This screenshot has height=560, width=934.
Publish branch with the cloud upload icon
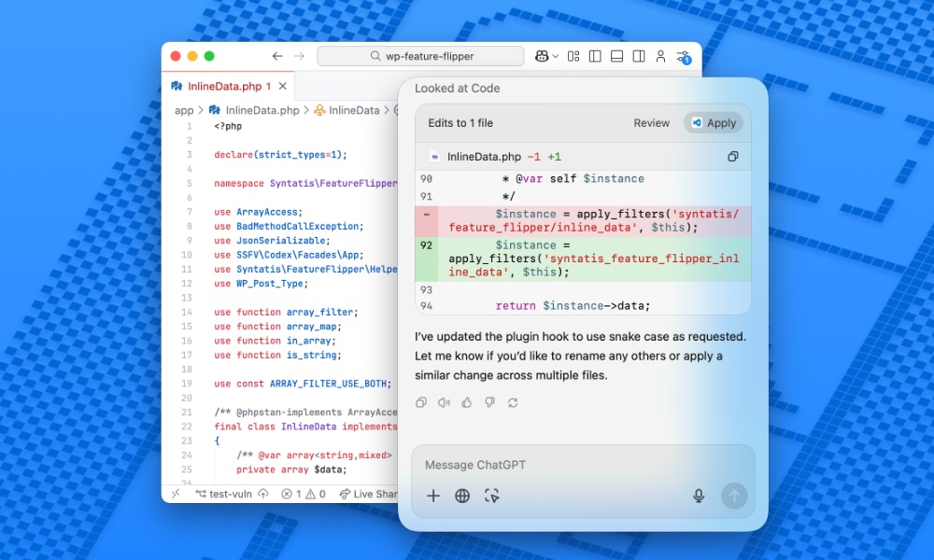coord(263,494)
